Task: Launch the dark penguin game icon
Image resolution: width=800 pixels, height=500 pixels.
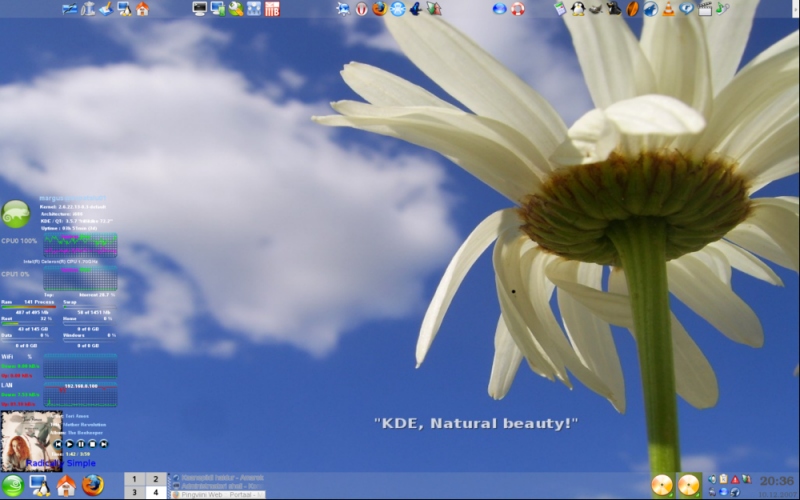Action: (614, 9)
